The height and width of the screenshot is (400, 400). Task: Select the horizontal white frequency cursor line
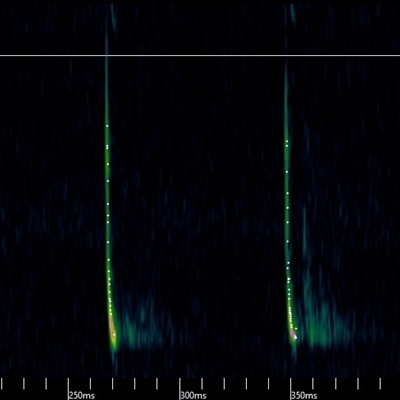tap(200, 55)
